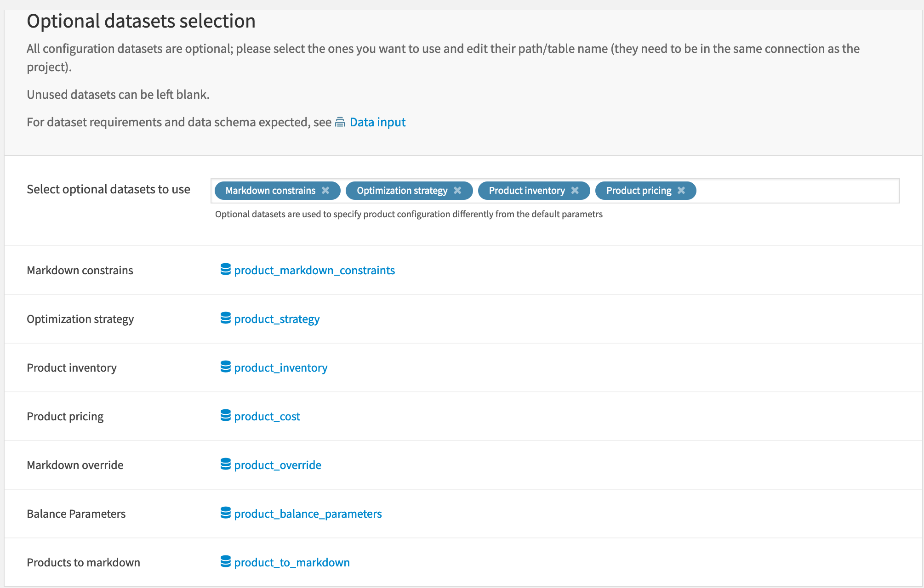Screen dimensions: 924x588
Task: Remove the Markdown constrains tag
Action: pyautogui.click(x=326, y=190)
